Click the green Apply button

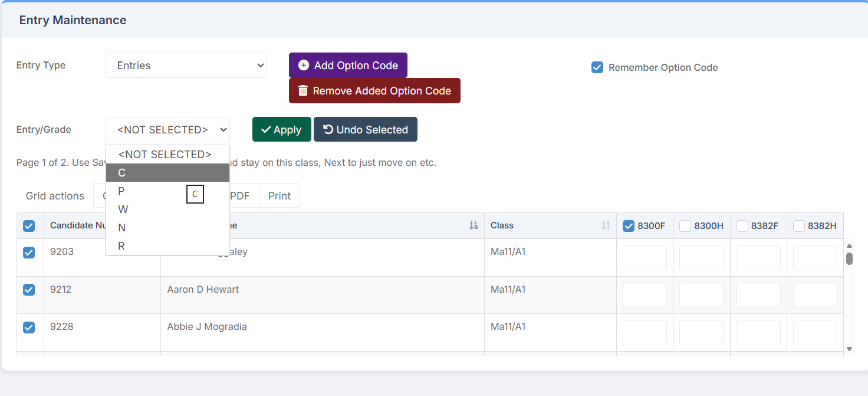click(281, 130)
